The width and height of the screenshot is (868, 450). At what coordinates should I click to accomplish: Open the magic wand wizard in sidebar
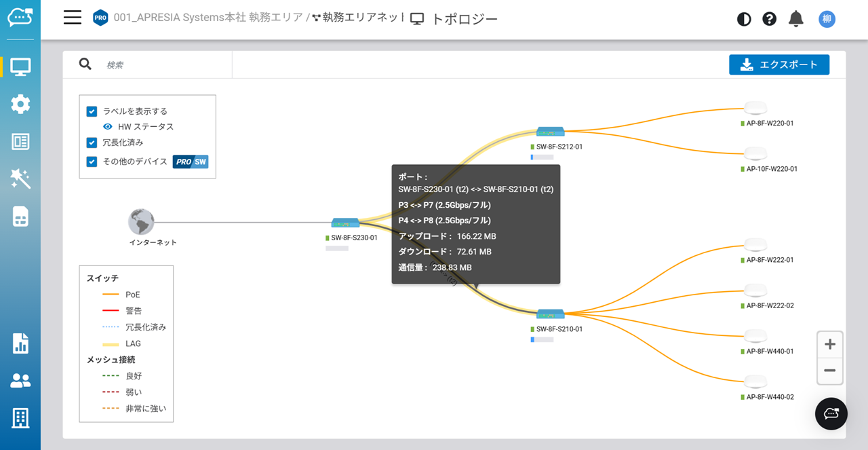tap(20, 179)
